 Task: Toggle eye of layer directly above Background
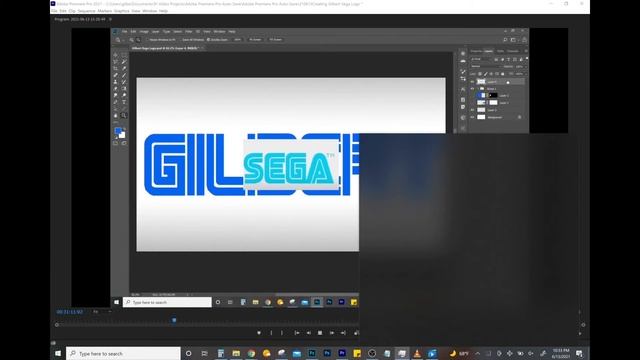point(472,110)
